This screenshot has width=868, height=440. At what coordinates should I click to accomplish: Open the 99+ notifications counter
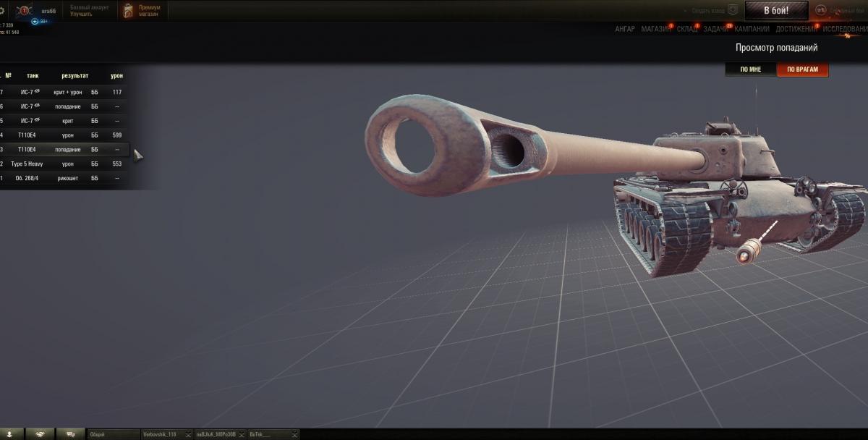tap(40, 22)
